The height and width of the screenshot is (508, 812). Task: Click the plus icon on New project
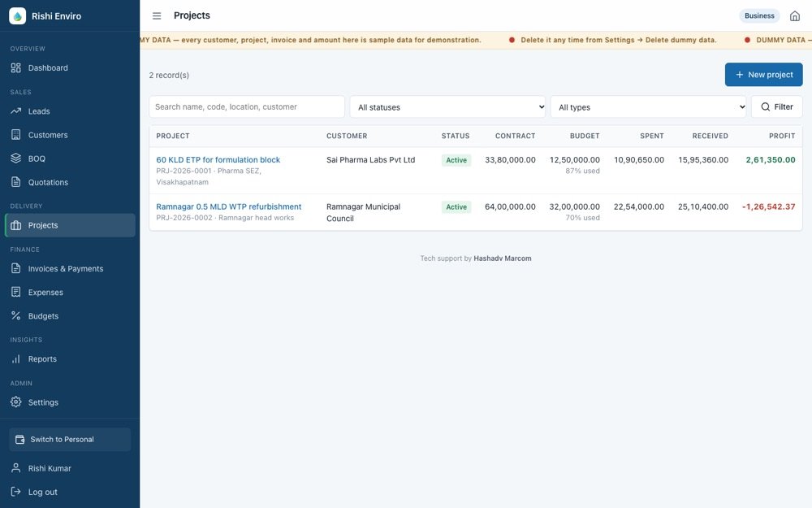(x=740, y=75)
